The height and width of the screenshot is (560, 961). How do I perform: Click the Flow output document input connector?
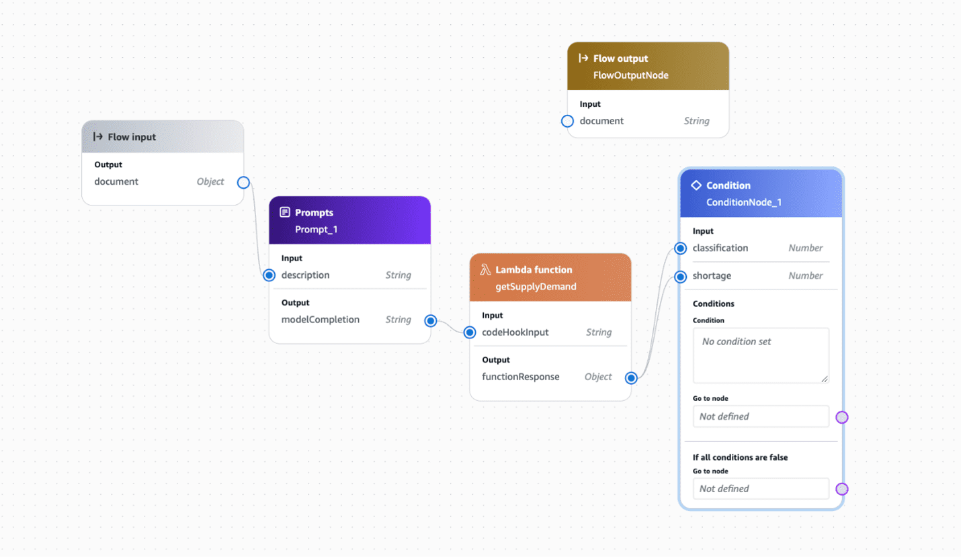pyautogui.click(x=567, y=121)
